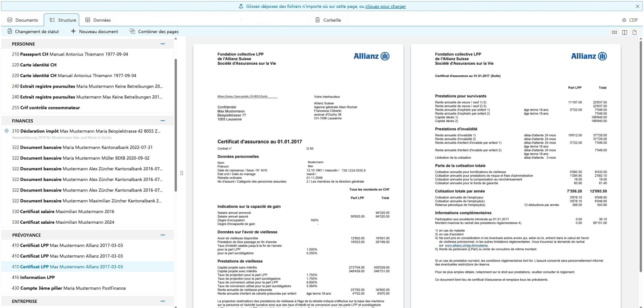The width and height of the screenshot is (644, 308).
Task: Click the CDP bug icon
Action: 624,20
